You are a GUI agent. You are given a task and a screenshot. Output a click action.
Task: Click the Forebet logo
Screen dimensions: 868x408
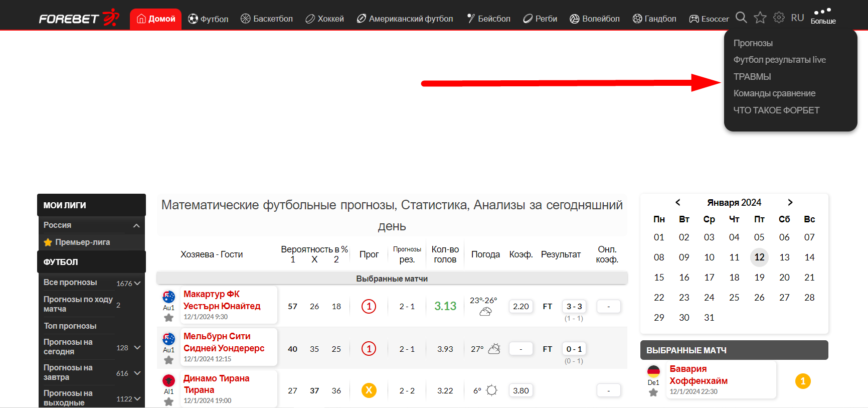point(79,18)
